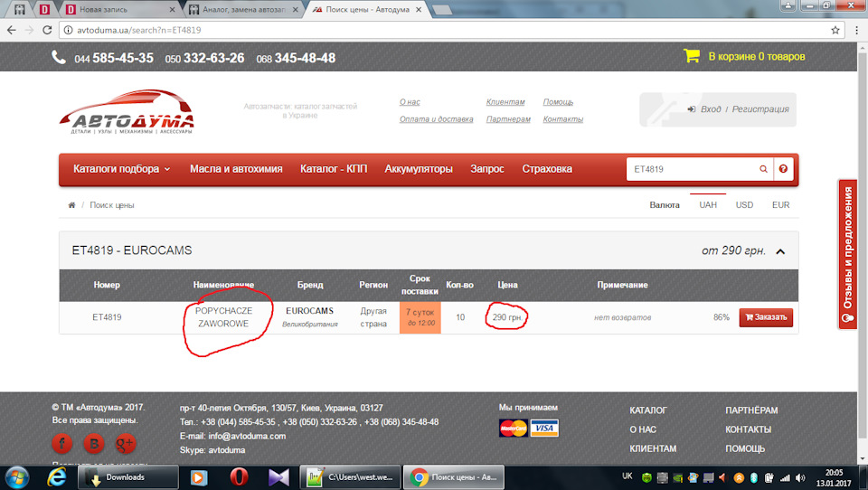This screenshot has width=868, height=490.
Task: Click the Visa payment logo
Action: tap(544, 428)
